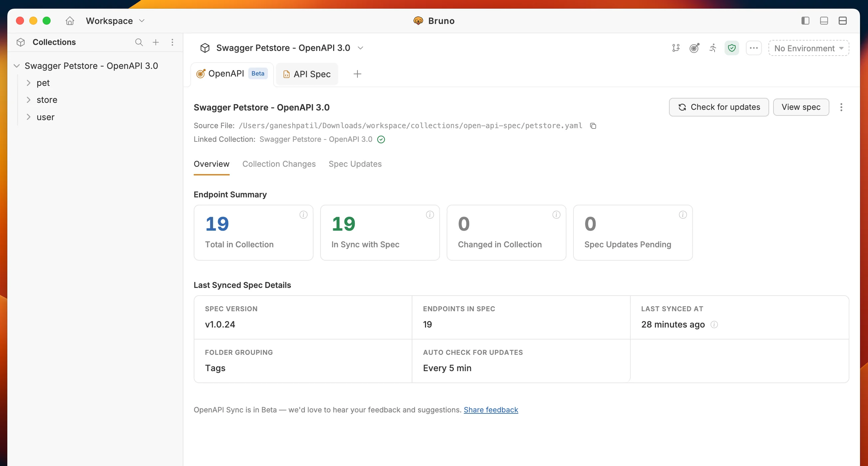868x466 pixels.
Task: Click the collection cube icon in the header
Action: coord(205,48)
